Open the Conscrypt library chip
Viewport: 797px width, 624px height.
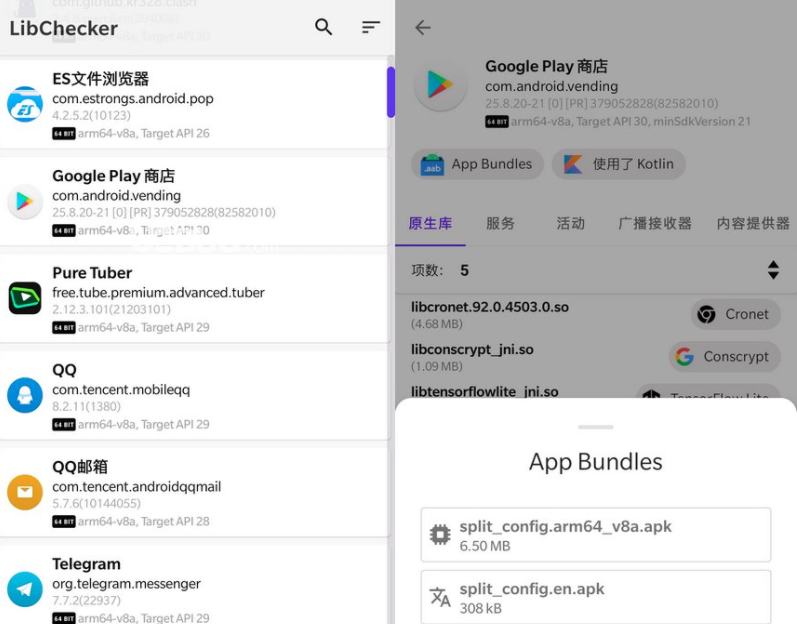(724, 357)
